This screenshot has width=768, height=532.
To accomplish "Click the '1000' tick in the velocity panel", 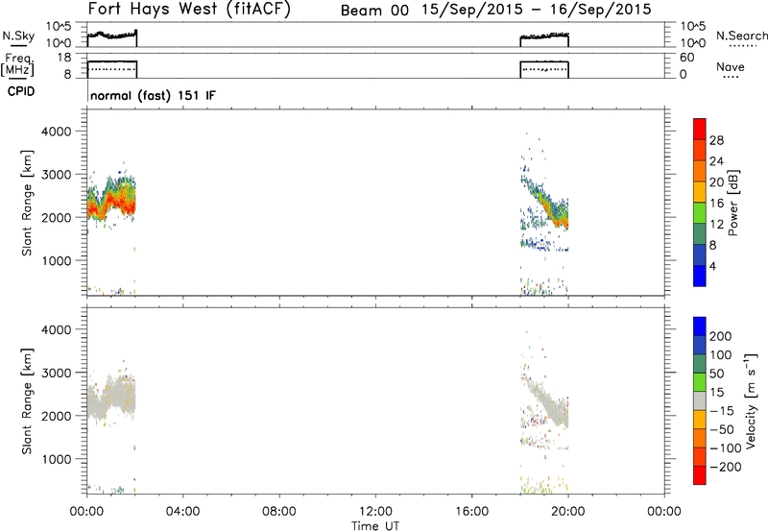I will point(56,459).
